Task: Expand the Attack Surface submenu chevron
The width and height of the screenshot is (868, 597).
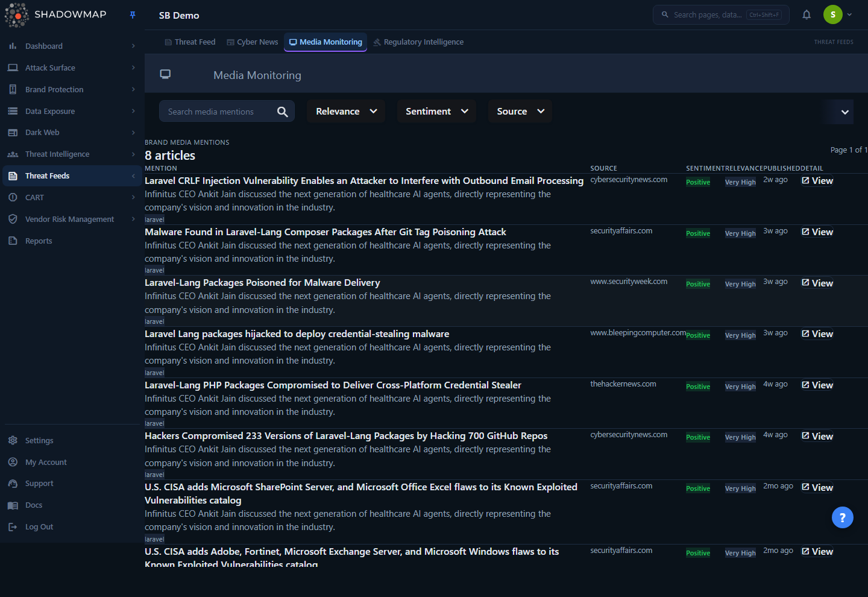Action: 133,68
